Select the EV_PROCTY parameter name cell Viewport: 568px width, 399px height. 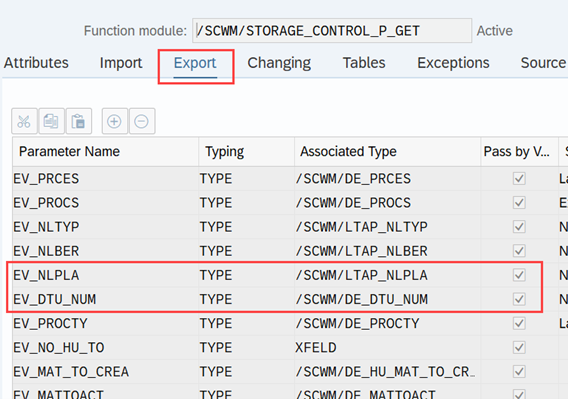(105, 323)
